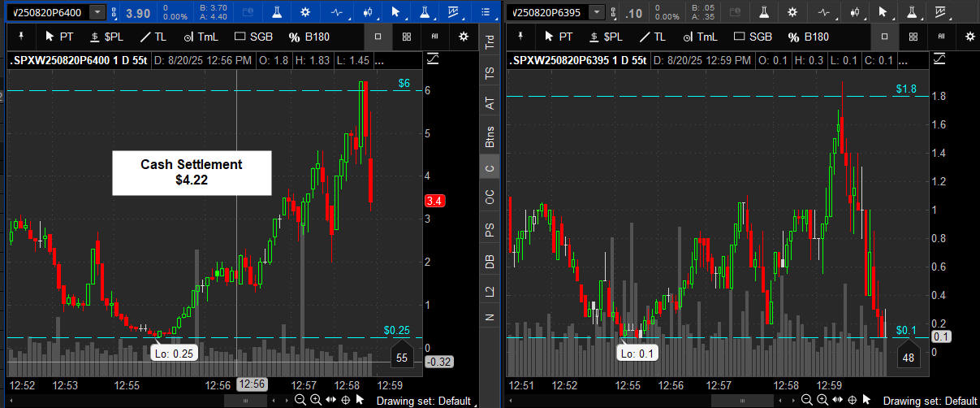
Task: Select the TL trendline drawing tool in left chart
Action: (153, 37)
